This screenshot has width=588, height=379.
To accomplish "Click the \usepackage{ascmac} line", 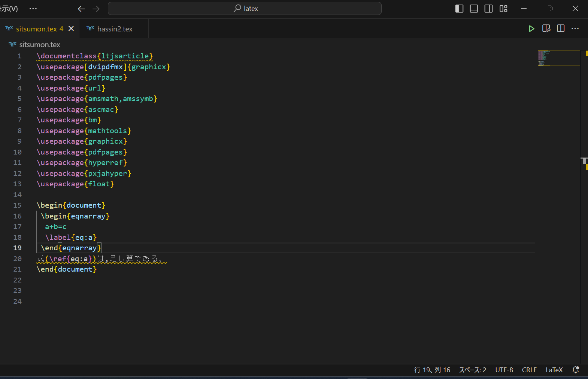I will [78, 110].
